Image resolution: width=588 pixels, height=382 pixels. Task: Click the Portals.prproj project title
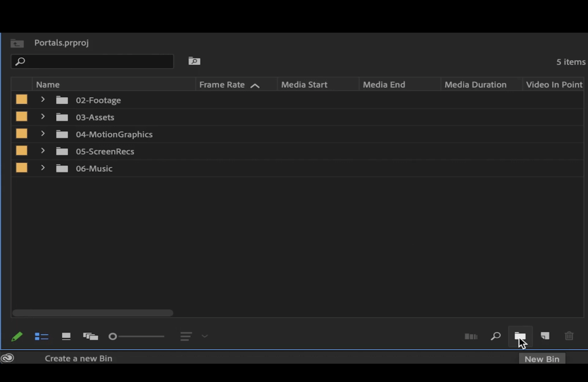click(61, 43)
